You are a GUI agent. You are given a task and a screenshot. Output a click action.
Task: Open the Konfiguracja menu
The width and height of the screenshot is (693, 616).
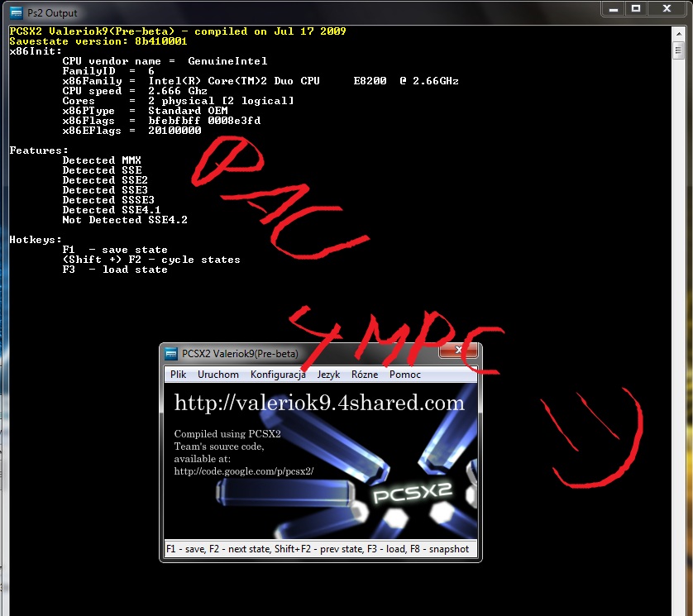click(x=278, y=375)
